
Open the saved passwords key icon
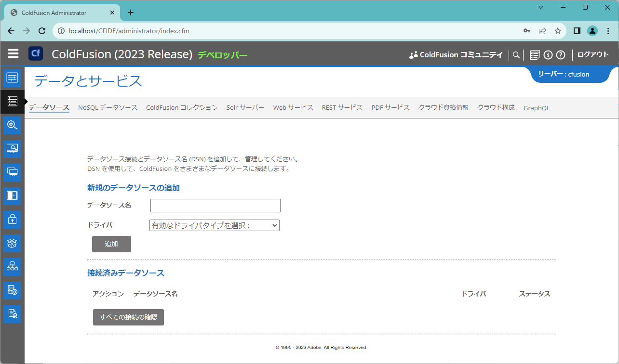[527, 31]
